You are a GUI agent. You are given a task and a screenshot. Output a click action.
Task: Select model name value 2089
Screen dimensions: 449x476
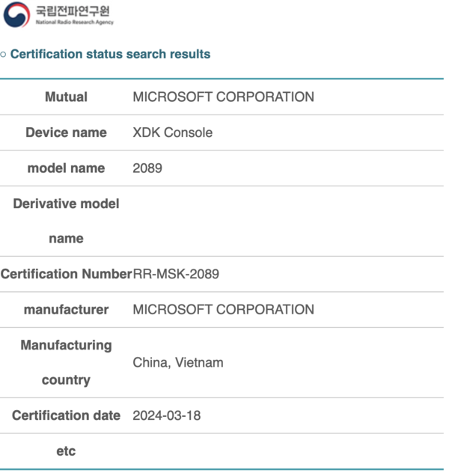pos(147,168)
